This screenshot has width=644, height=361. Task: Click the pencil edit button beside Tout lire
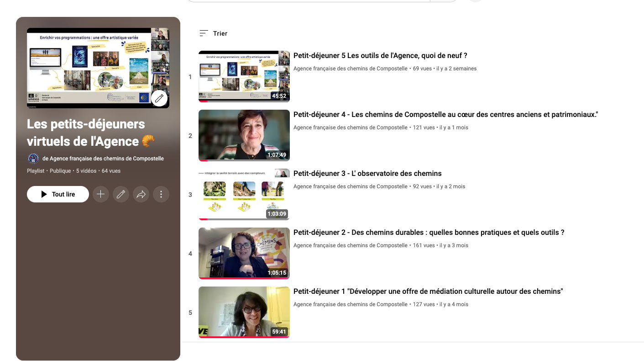121,194
